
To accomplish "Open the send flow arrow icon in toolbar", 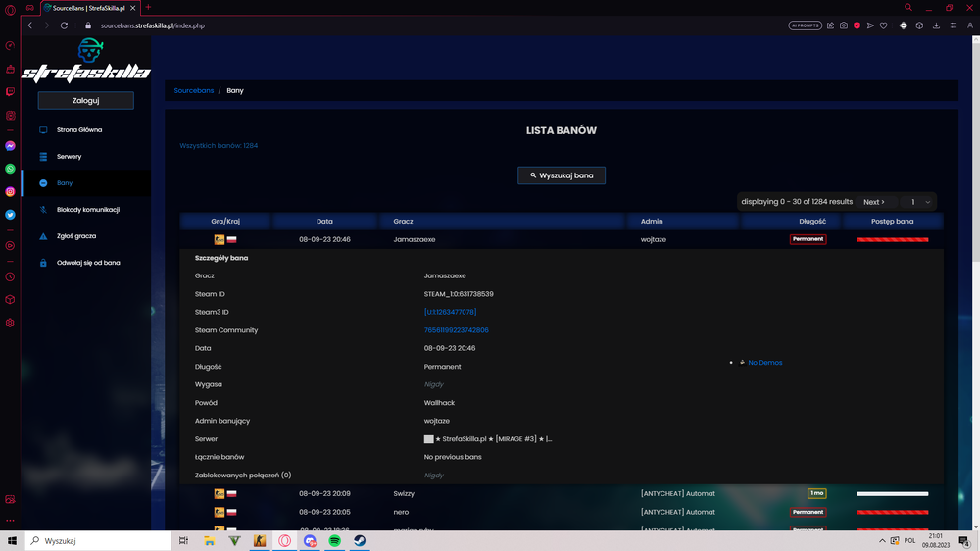I will [870, 25].
